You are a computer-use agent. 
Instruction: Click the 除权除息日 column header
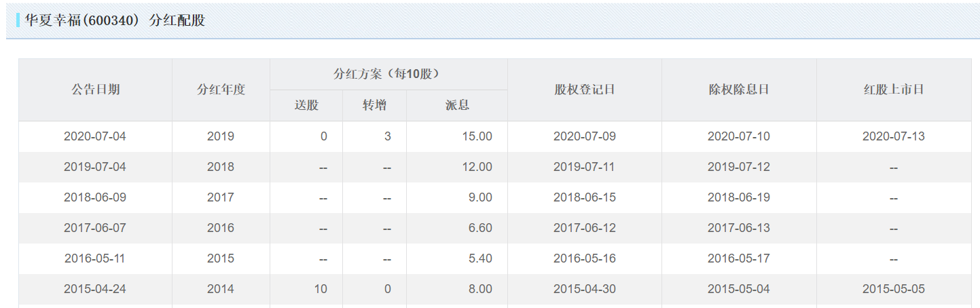pos(739,90)
